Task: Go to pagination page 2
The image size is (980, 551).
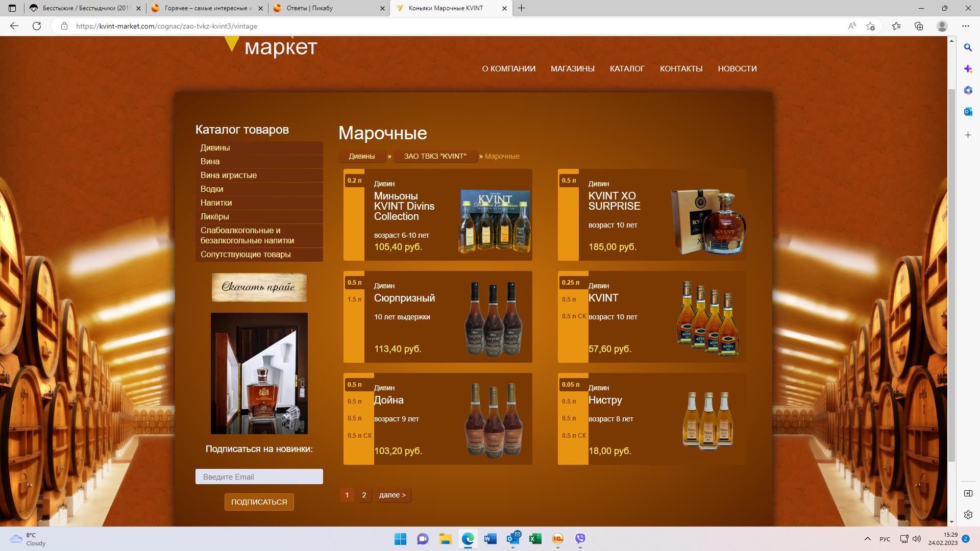Action: point(364,495)
